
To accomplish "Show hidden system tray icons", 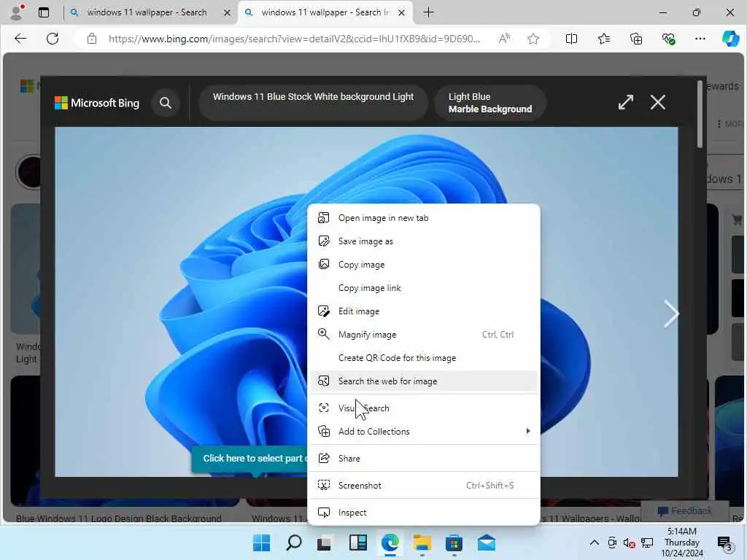I will tap(594, 542).
